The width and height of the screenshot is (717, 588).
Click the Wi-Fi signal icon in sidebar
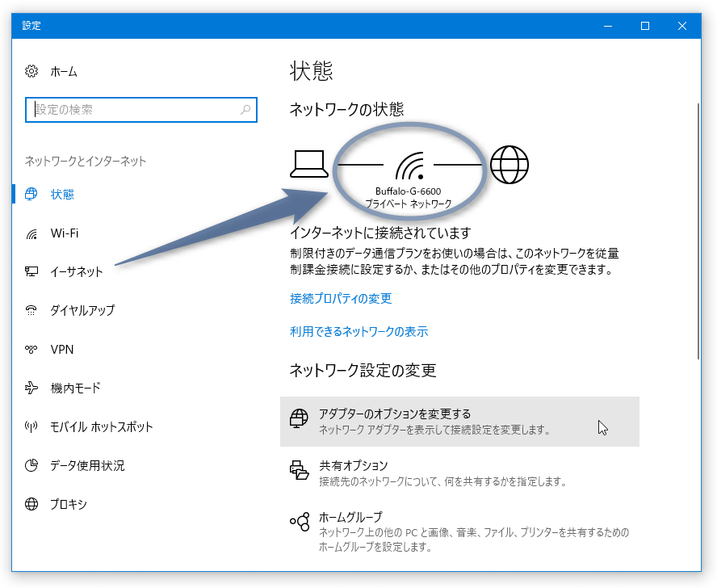(31, 234)
